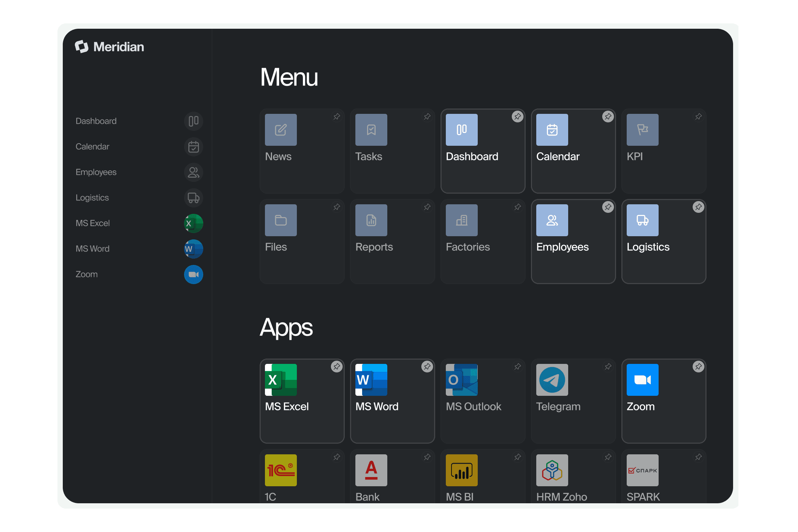Viewport: 798px width, 532px height.
Task: Unpin the MS Excel app tile
Action: click(337, 366)
